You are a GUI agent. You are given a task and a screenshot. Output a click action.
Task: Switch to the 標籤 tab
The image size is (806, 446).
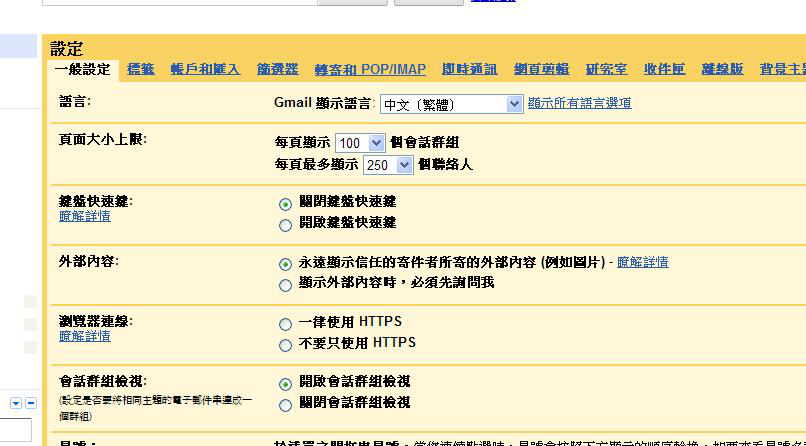pos(141,69)
